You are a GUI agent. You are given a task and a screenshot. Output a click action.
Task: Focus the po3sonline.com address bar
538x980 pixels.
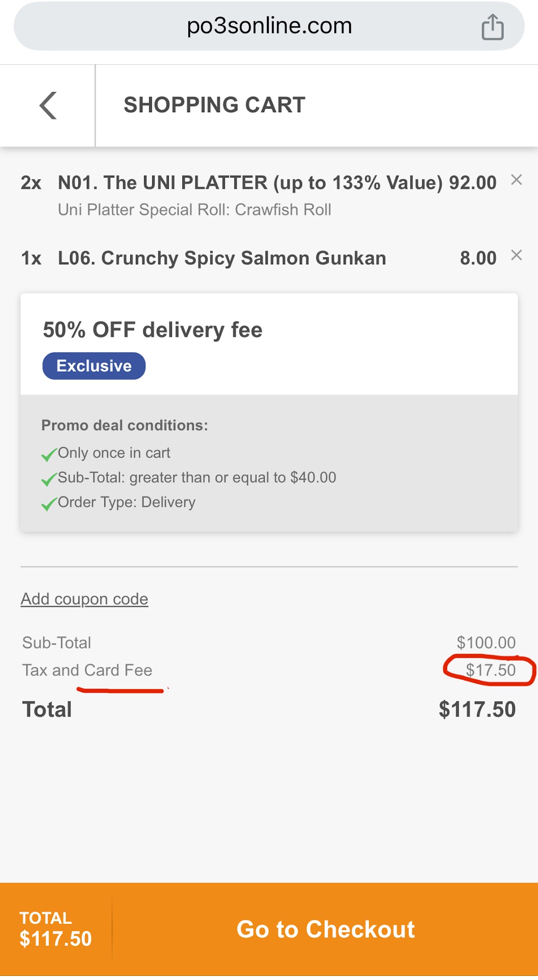[269, 26]
